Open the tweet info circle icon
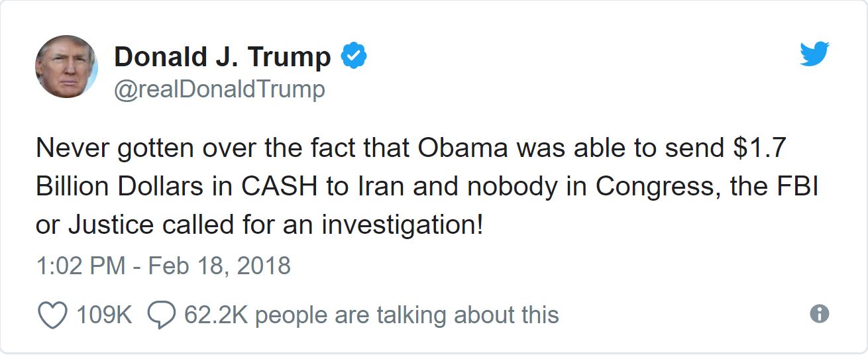This screenshot has height=355, width=868. click(820, 313)
